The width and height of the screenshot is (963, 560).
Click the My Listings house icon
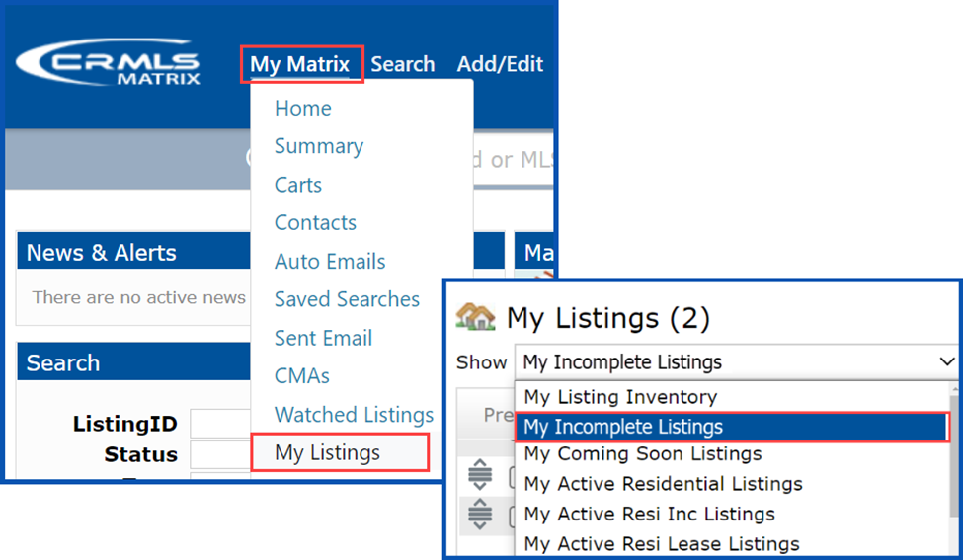pos(475,316)
